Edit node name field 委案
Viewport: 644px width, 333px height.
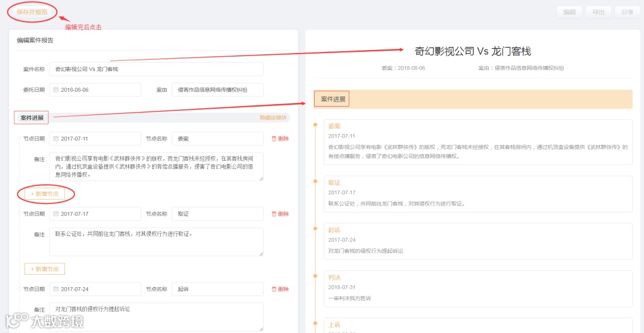pos(217,139)
